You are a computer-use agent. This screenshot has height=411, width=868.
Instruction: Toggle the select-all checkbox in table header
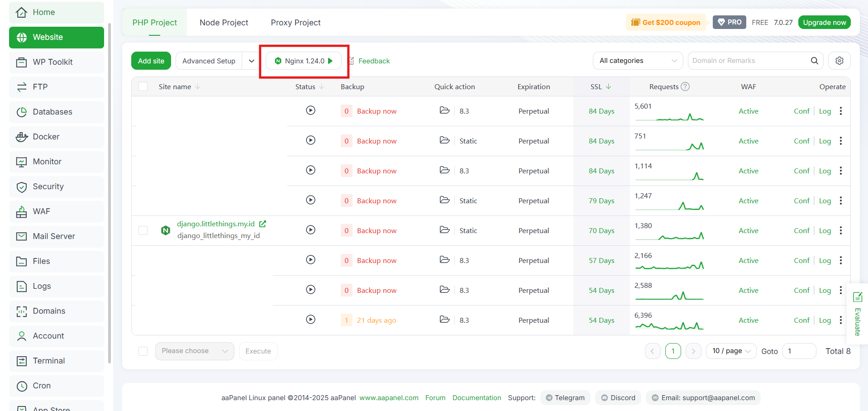(x=143, y=86)
